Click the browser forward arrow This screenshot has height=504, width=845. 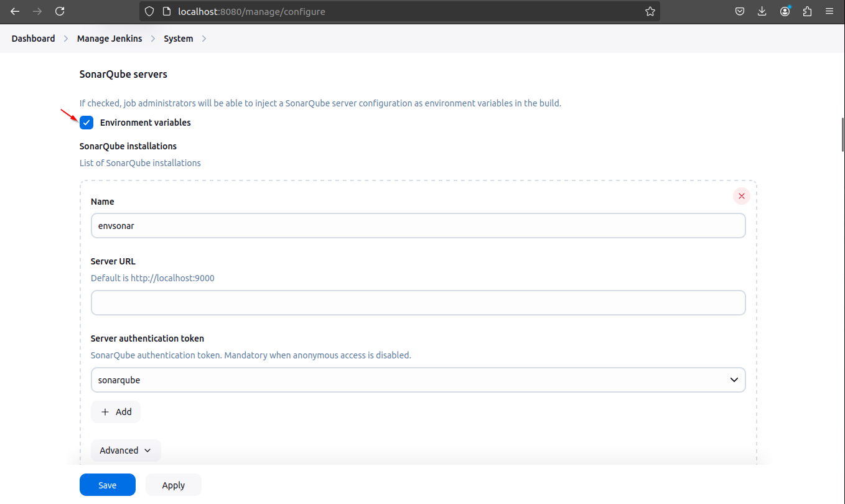37,11
